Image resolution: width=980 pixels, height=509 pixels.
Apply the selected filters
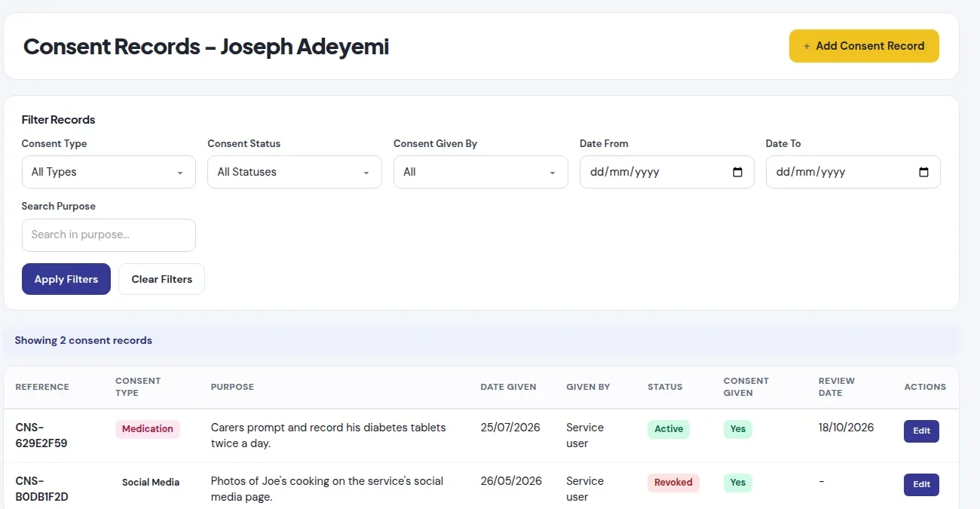point(66,279)
